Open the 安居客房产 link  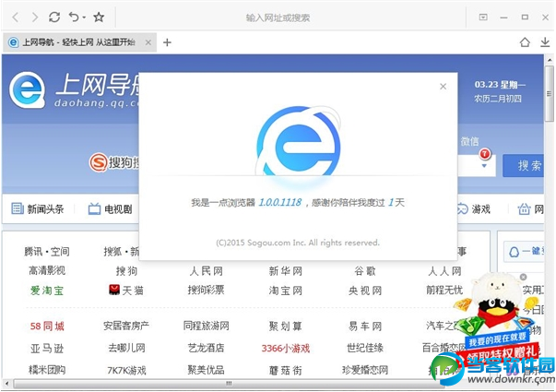click(x=126, y=326)
